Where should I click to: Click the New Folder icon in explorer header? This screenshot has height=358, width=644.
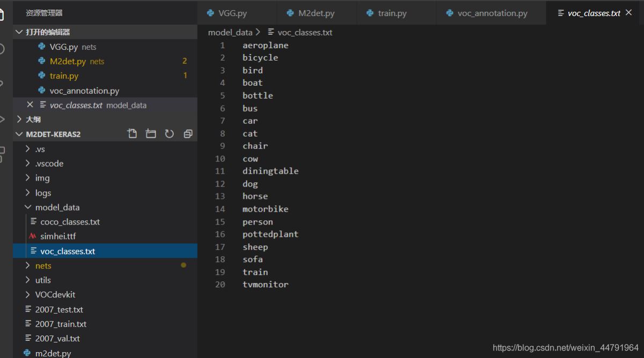pos(151,134)
